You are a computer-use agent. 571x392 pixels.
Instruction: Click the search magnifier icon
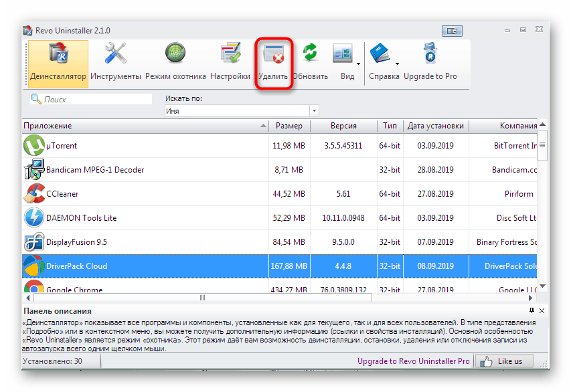[35, 98]
